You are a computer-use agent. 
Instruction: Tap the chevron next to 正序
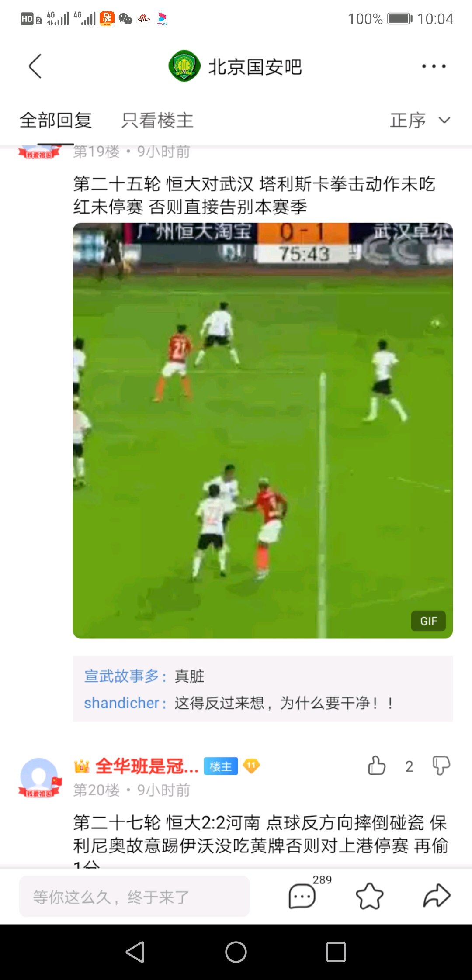[444, 120]
